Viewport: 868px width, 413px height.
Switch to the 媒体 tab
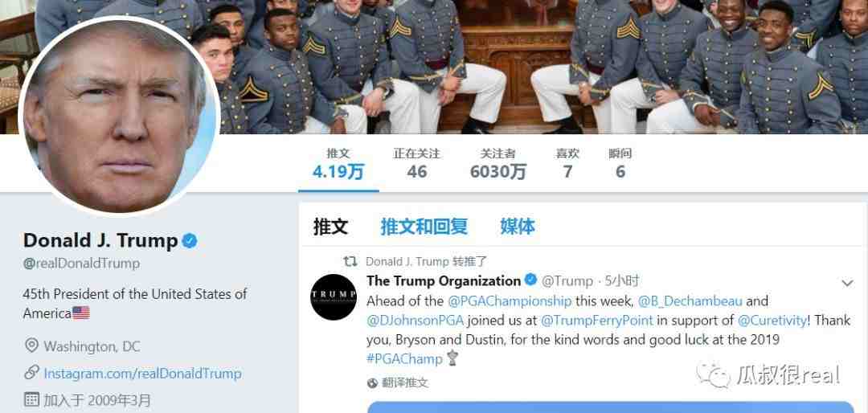pyautogui.click(x=518, y=227)
